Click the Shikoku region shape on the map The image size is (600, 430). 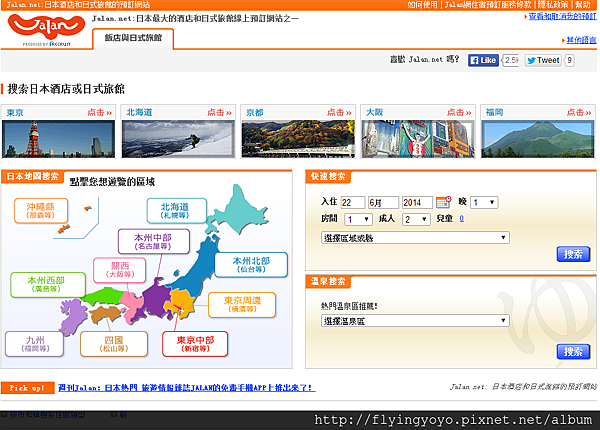[x=105, y=313]
